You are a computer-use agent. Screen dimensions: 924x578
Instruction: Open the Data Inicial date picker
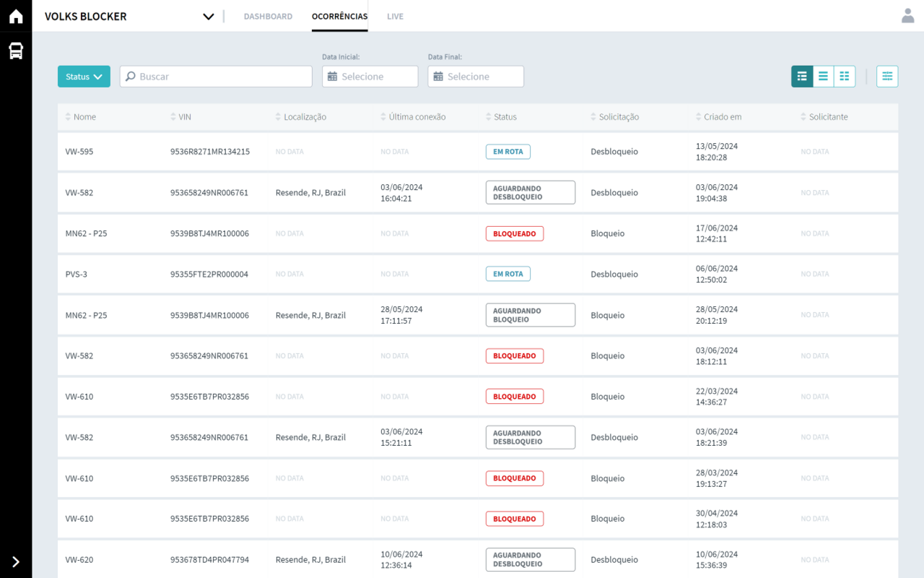click(x=370, y=77)
